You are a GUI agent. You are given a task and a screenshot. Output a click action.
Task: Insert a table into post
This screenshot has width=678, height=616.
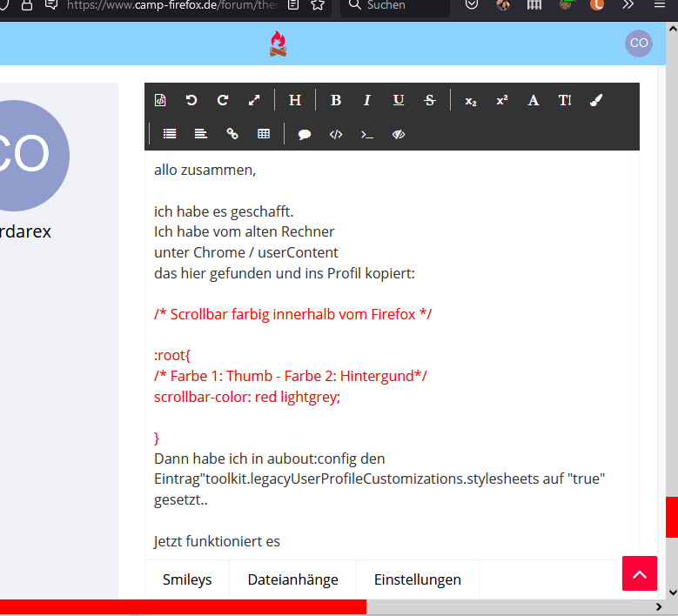coord(264,134)
